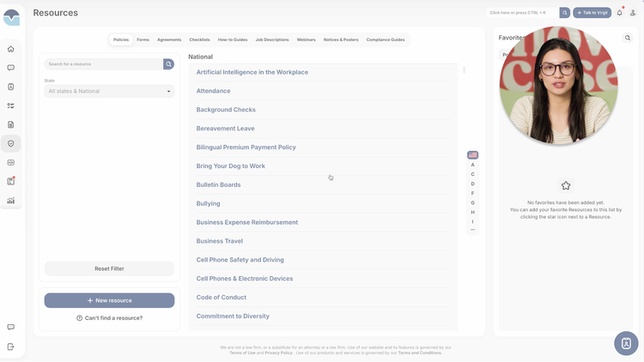Open the Attendance policy
The image size is (644, 362).
pyautogui.click(x=213, y=91)
